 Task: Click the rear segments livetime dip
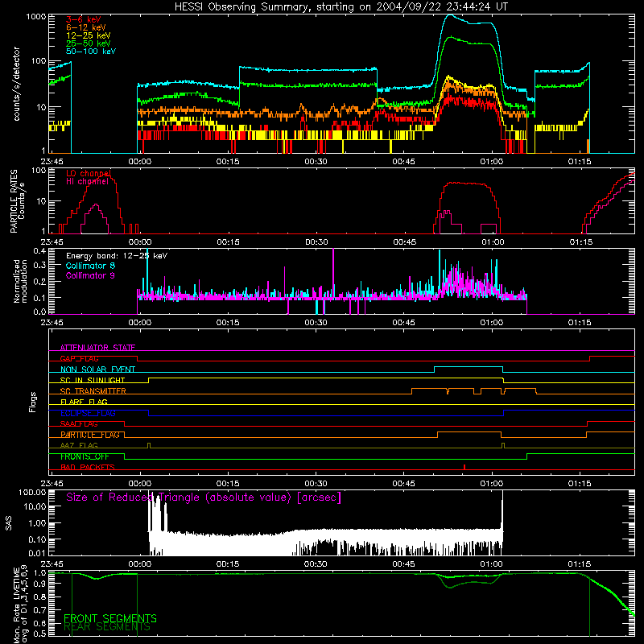451,587
